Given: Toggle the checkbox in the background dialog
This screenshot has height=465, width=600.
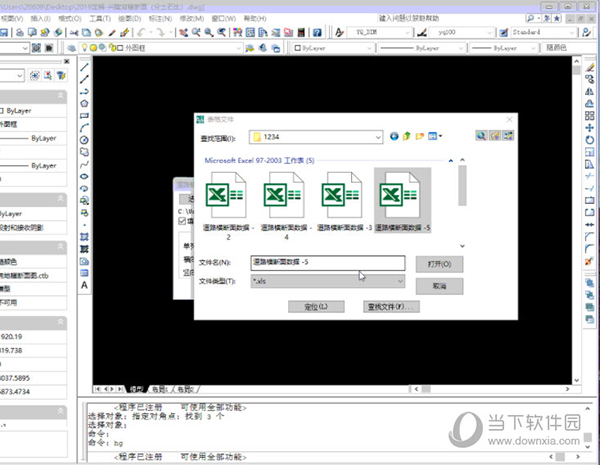Looking at the screenshot, I should tap(182, 221).
